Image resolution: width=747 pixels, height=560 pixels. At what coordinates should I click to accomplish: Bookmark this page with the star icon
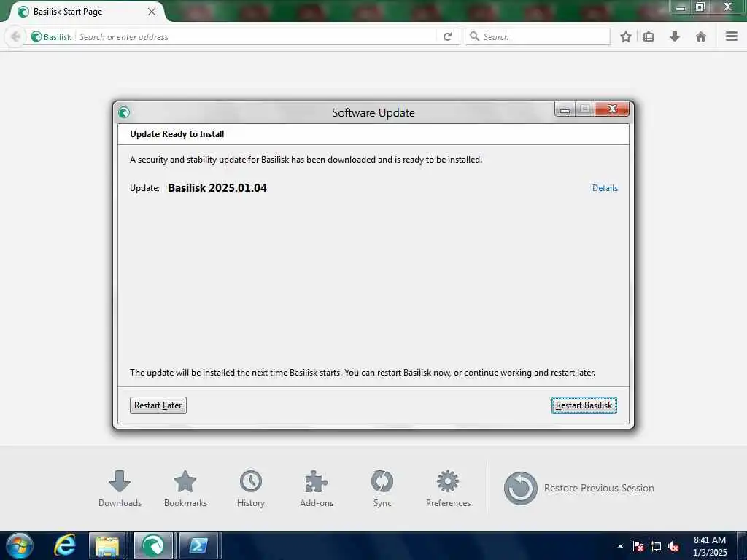(626, 36)
